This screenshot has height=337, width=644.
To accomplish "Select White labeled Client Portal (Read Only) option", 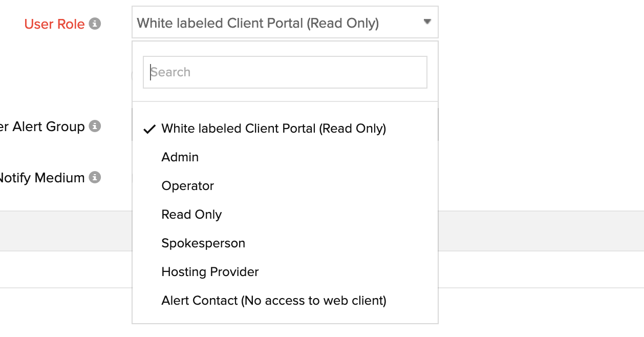I will tap(273, 129).
